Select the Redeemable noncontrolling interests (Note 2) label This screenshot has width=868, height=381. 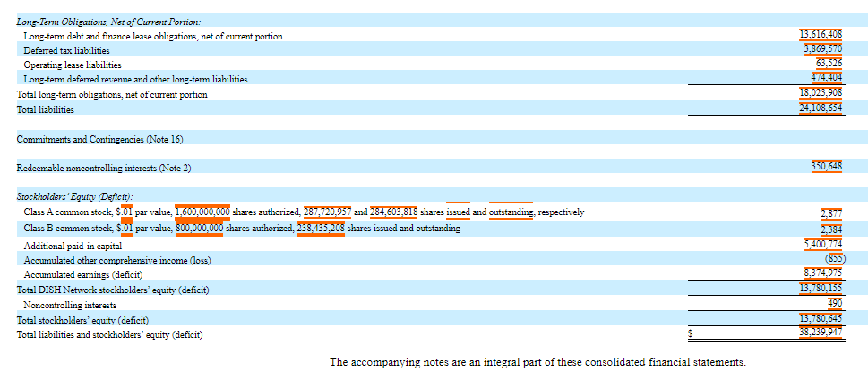104,168
